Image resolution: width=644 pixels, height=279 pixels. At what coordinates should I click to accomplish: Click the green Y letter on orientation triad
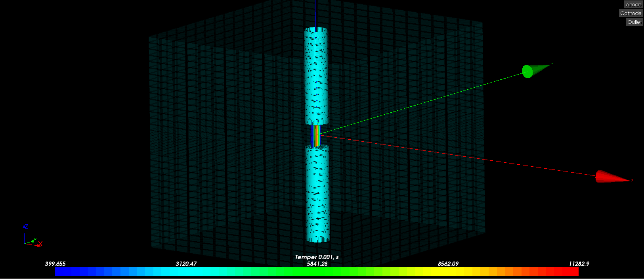pyautogui.click(x=35, y=240)
